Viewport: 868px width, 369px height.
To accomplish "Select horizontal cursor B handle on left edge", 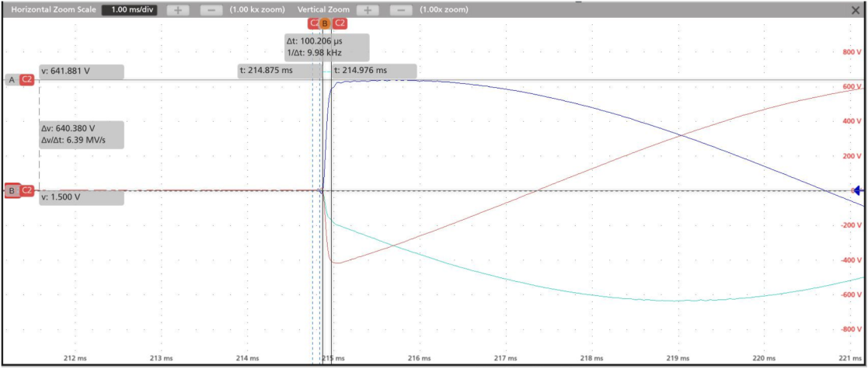I will pos(12,190).
